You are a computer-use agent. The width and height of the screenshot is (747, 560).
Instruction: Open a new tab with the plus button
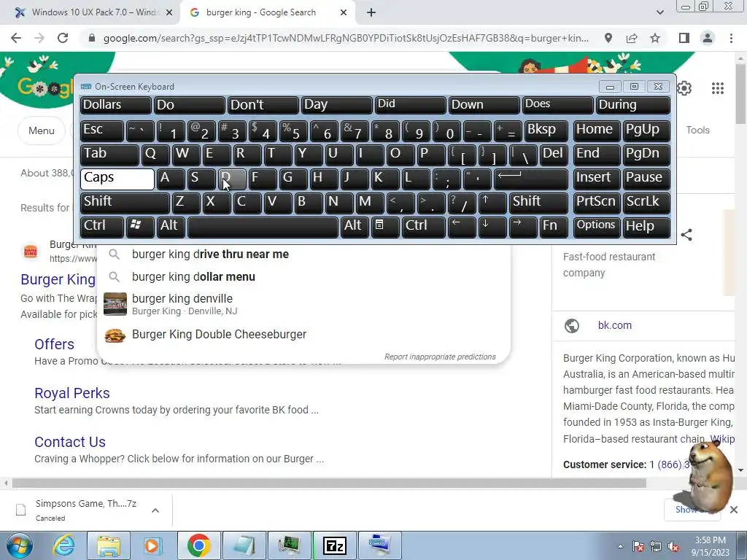(371, 12)
